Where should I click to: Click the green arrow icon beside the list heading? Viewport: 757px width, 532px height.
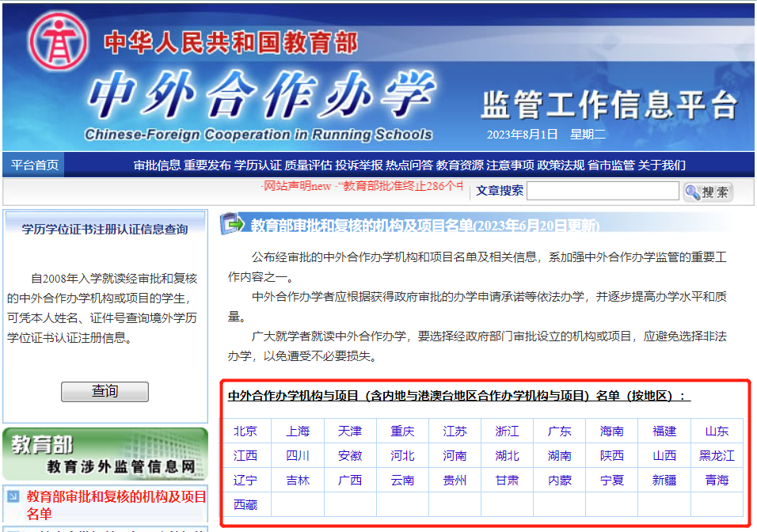click(233, 224)
